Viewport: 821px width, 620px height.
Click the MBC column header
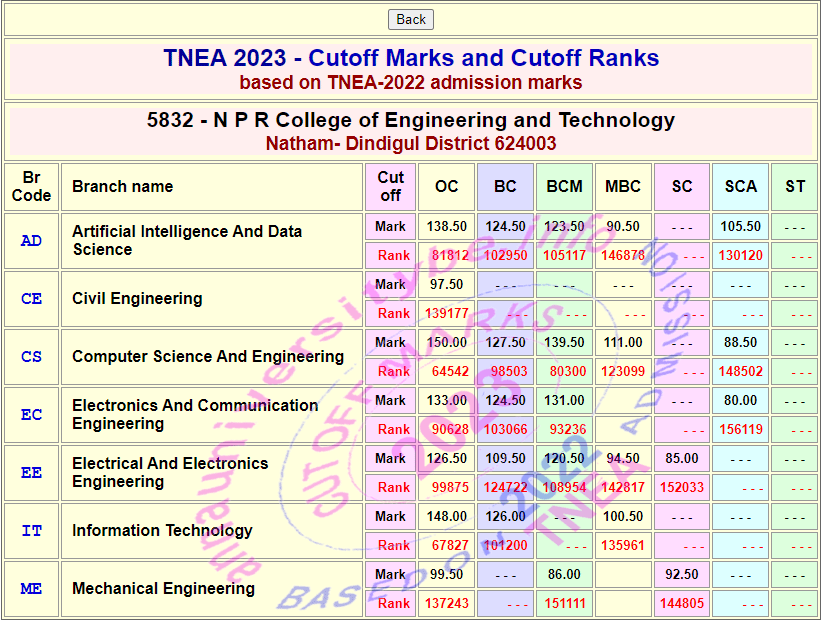(x=623, y=186)
